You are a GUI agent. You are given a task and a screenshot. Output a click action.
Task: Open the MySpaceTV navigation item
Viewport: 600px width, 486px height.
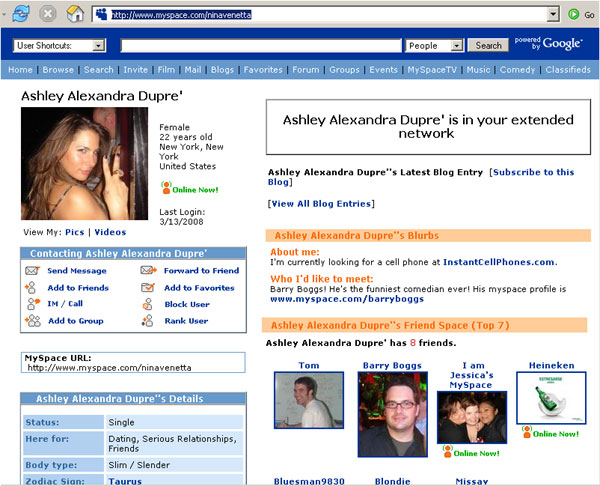pos(432,70)
